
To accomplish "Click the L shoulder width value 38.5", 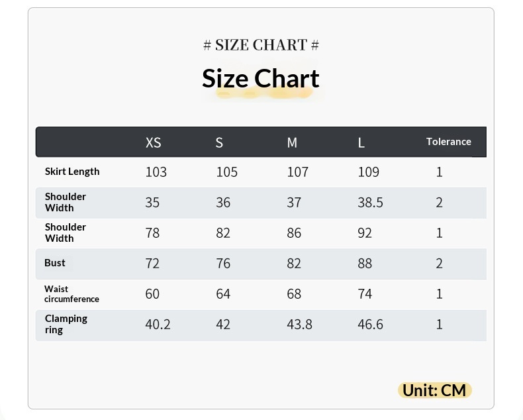I will [370, 203].
